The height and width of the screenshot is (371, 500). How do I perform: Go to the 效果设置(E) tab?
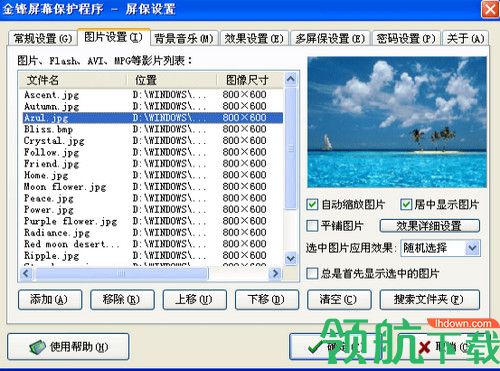click(x=254, y=38)
